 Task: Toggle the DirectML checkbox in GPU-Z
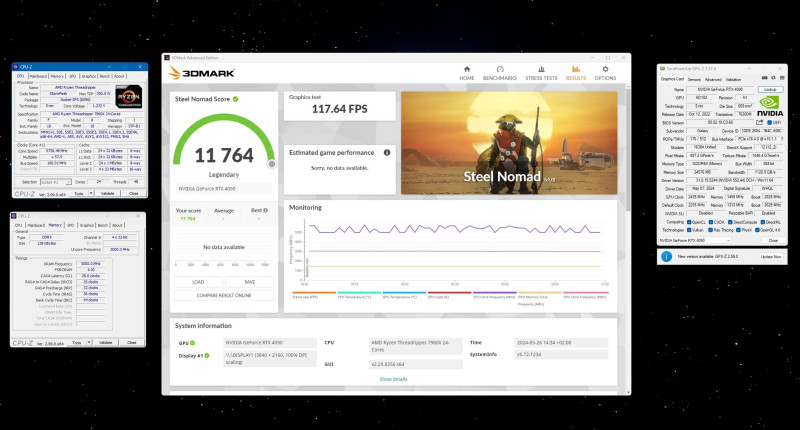coord(763,222)
